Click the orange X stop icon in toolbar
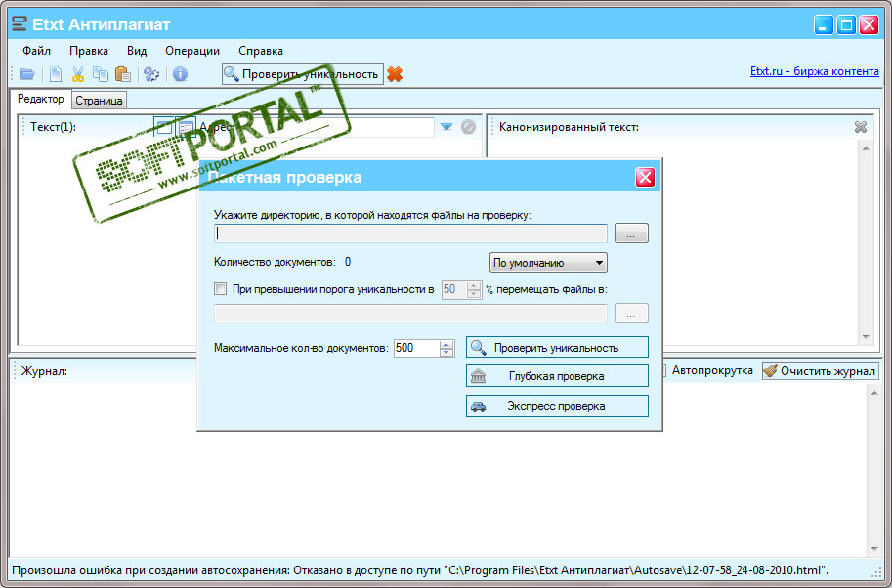Screen dimensions: 892x588 (x=395, y=74)
